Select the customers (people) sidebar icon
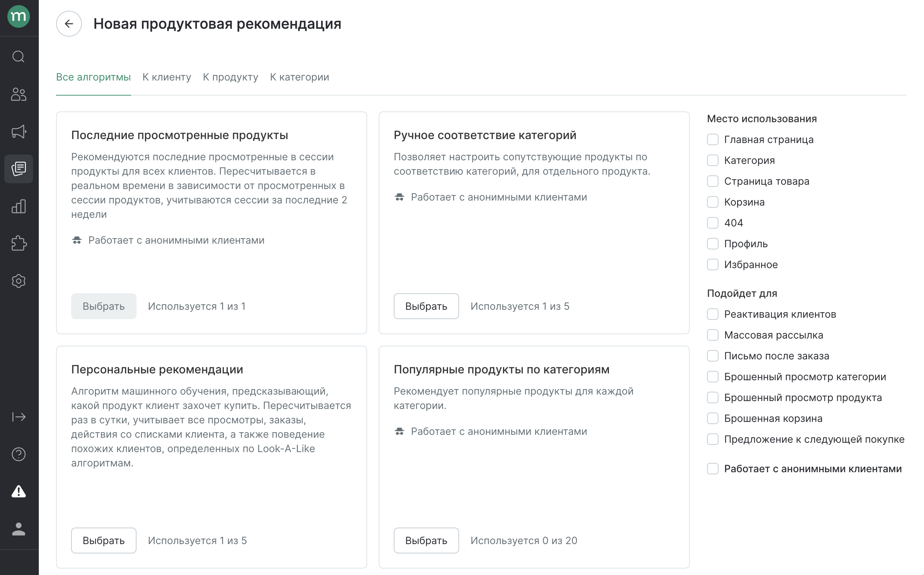 pyautogui.click(x=18, y=94)
